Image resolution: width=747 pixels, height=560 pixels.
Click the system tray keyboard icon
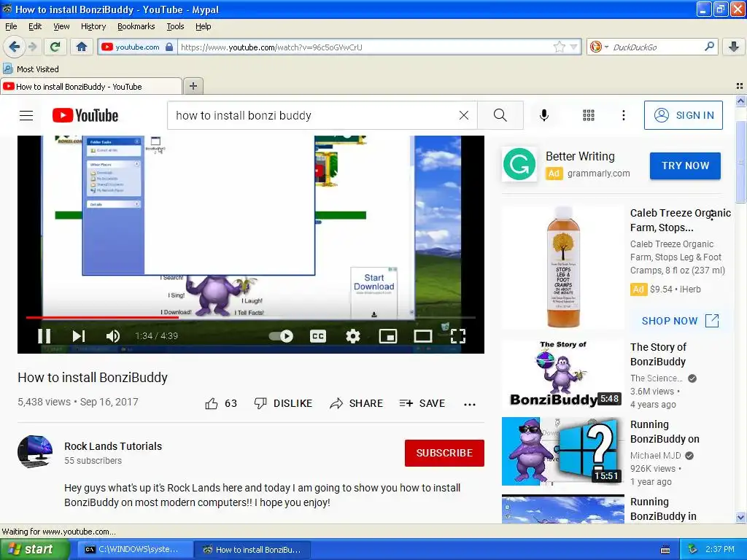pyautogui.click(x=665, y=550)
